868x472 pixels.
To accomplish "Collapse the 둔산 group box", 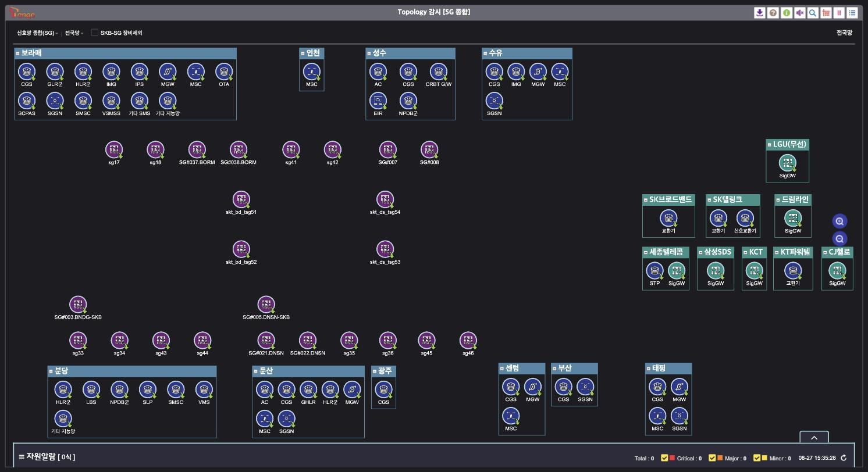I will click(x=256, y=371).
